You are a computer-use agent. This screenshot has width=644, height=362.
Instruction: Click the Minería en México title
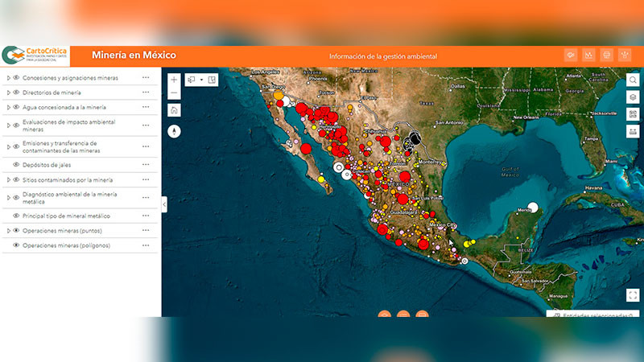[x=134, y=55]
